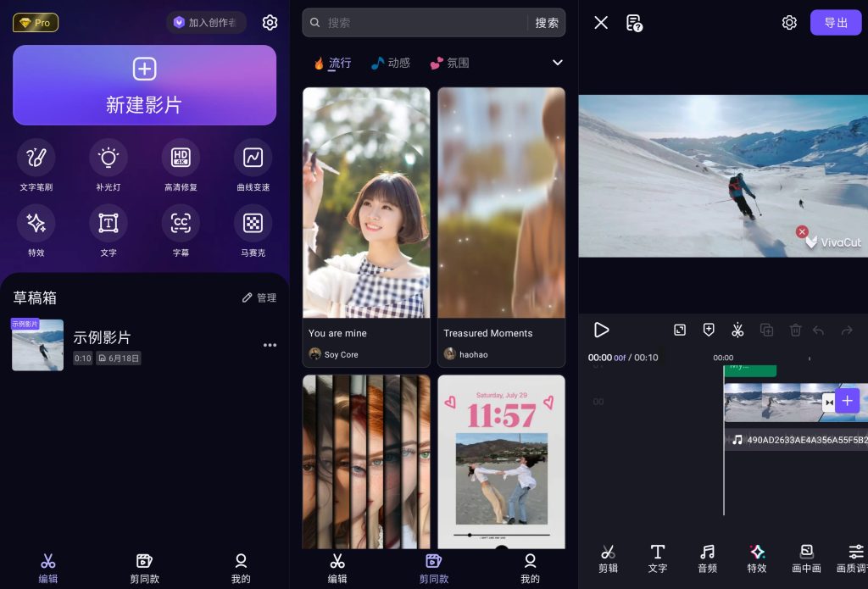The image size is (868, 589).
Task: Open the 11:57 lock screen template
Action: point(502,462)
